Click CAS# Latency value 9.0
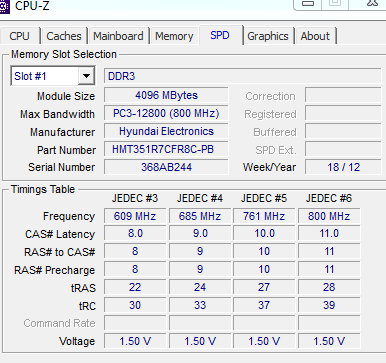This screenshot has width=386, height=363. (x=200, y=233)
